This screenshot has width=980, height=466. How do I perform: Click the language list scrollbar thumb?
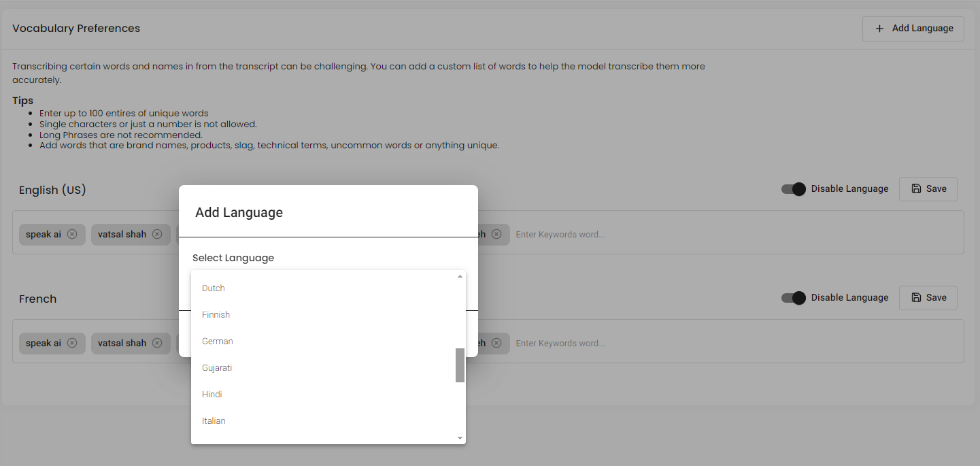tap(460, 365)
